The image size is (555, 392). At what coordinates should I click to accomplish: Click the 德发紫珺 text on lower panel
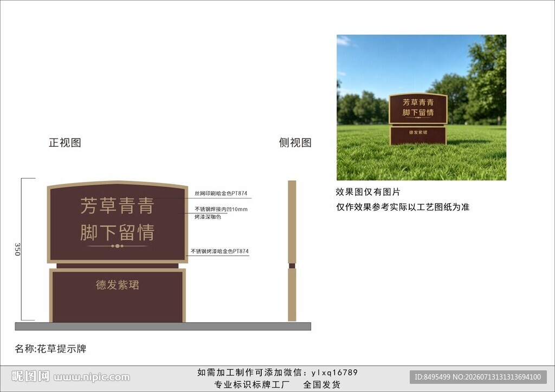tap(117, 285)
